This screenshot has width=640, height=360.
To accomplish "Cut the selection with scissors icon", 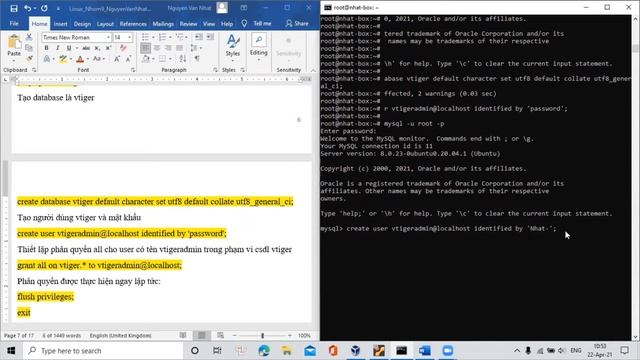I will click(29, 37).
